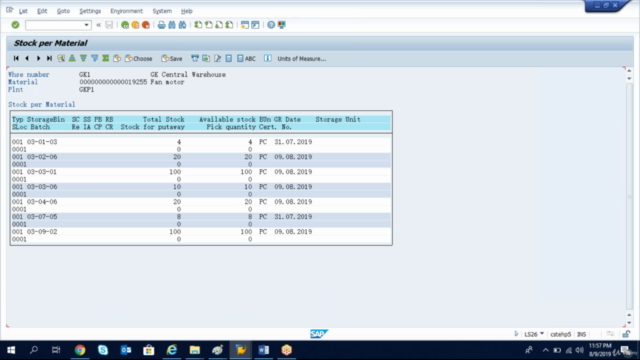
Task: Open the System menu
Action: pos(162,11)
